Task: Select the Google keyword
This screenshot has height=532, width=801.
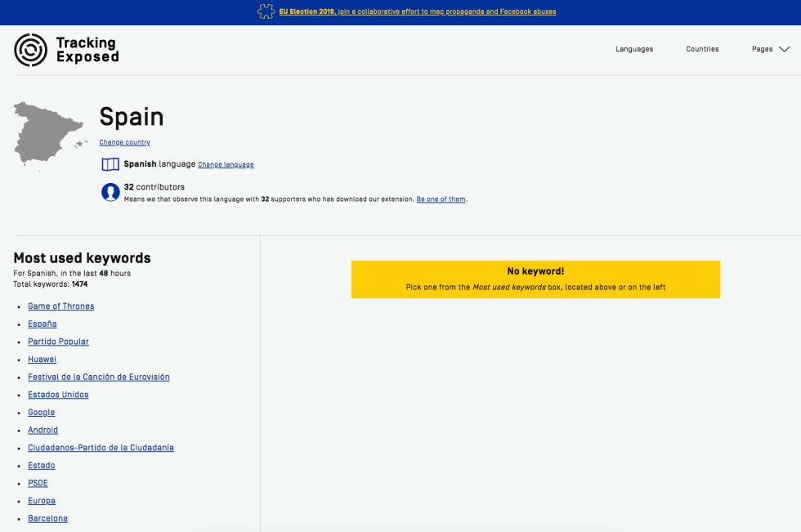Action: [x=42, y=413]
